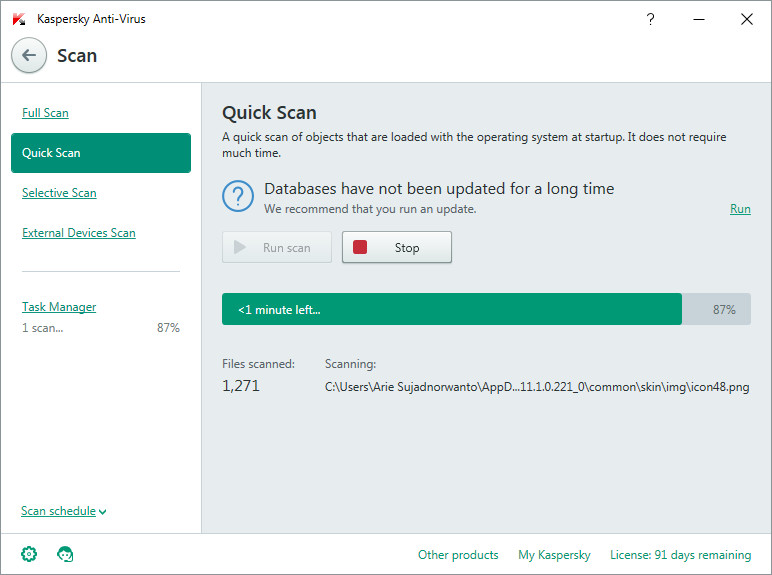The height and width of the screenshot is (575, 772).
Task: Click the disabled Run scan button
Action: [277, 247]
